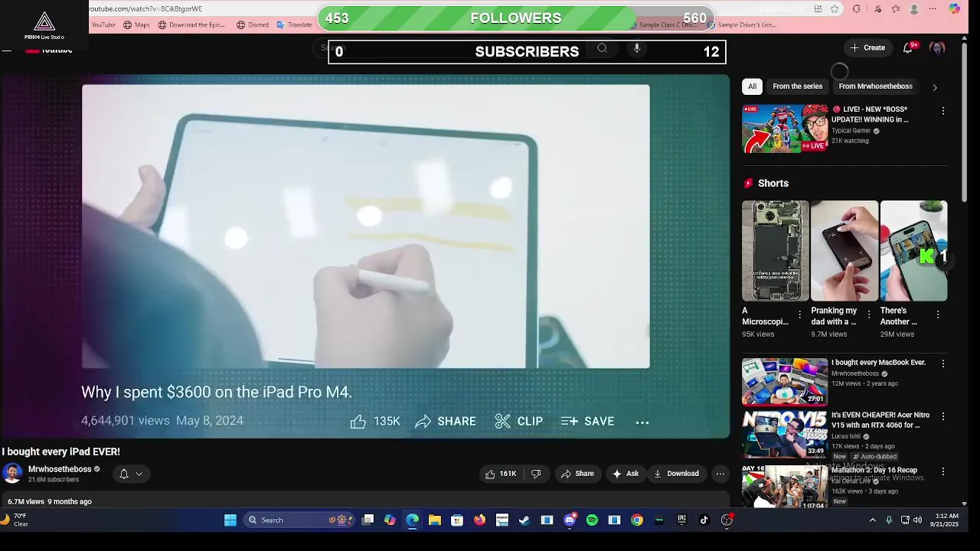Open the overlay three-dot more menu

(642, 422)
